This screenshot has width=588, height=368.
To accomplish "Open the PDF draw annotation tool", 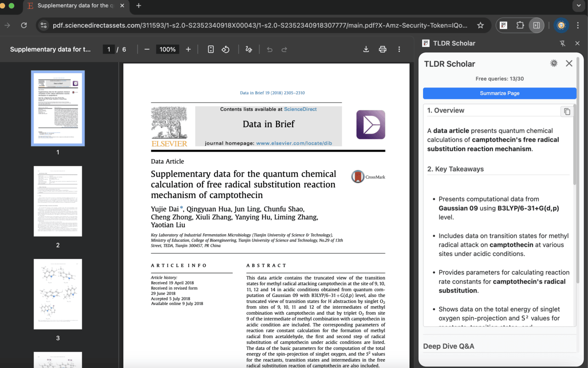I will pos(249,49).
